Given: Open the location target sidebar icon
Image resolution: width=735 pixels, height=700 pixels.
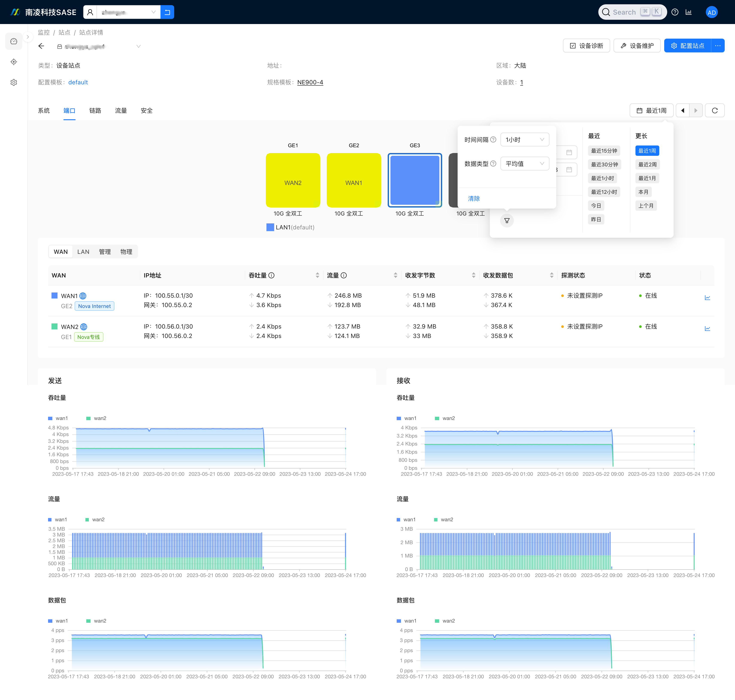Looking at the screenshot, I should (14, 62).
